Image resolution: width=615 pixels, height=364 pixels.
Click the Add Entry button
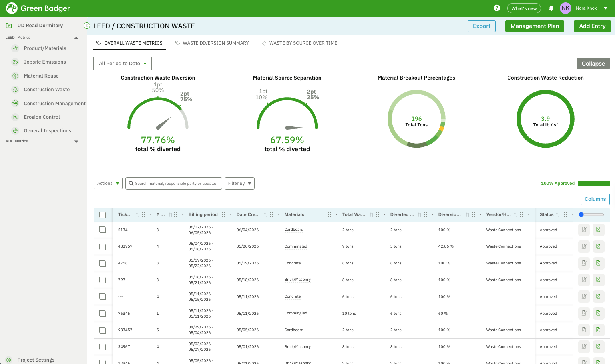point(592,26)
